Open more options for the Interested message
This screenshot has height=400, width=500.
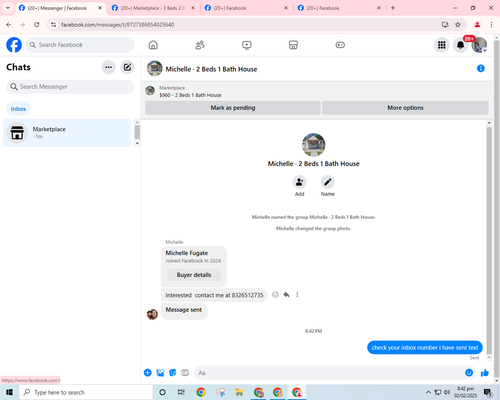297,295
